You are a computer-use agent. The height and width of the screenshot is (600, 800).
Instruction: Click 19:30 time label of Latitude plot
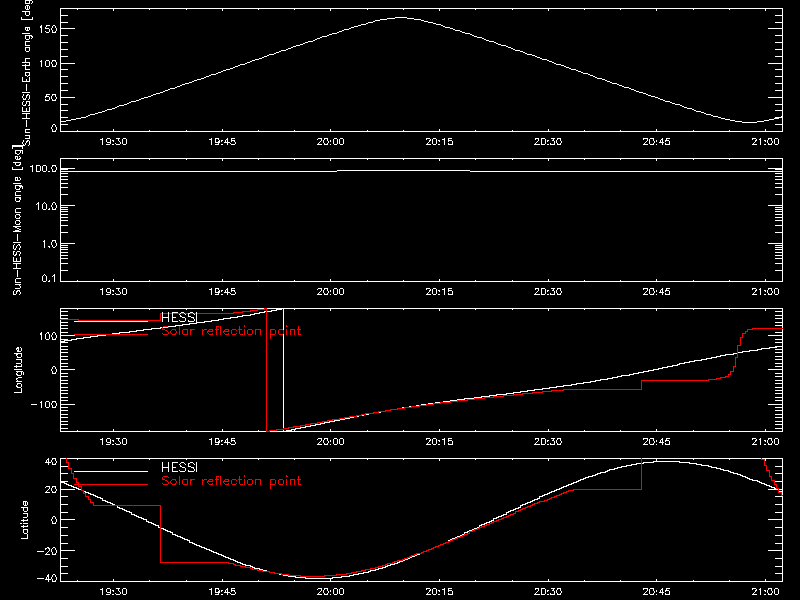tap(113, 591)
